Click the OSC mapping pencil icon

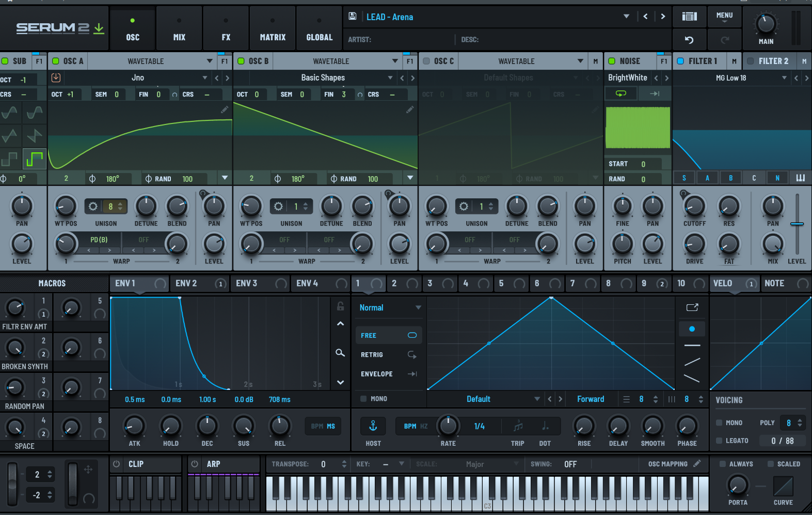point(697,464)
